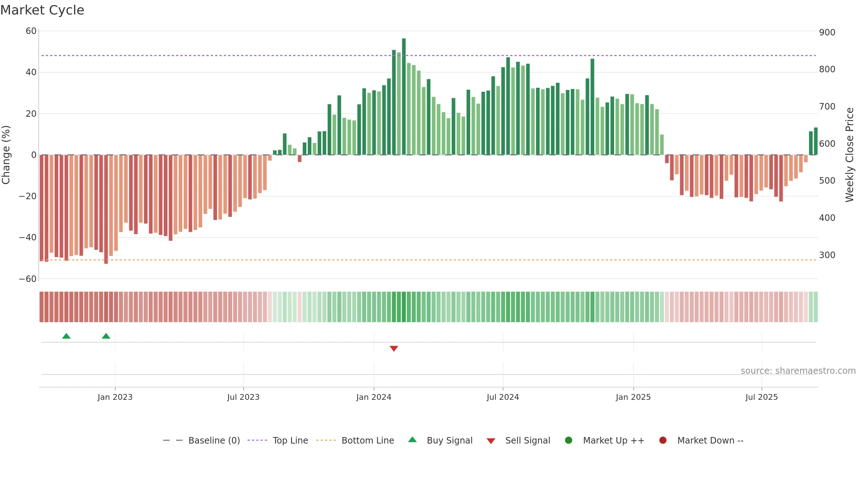Click the Sell Signal legend triangle icon
868x488 pixels.
click(x=491, y=441)
